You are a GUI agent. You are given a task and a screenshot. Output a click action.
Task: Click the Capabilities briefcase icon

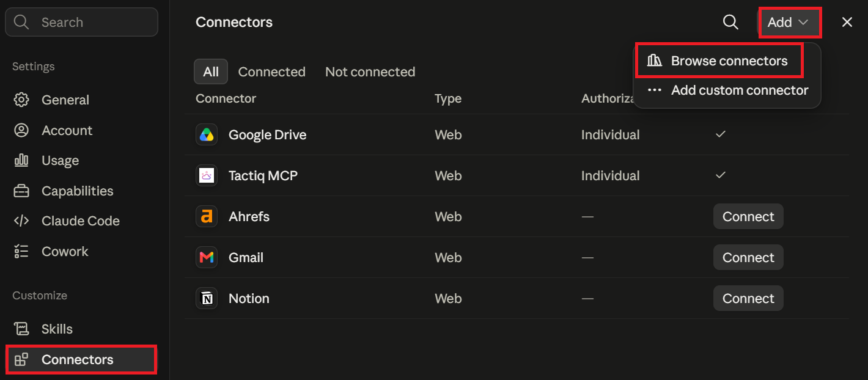tap(21, 191)
